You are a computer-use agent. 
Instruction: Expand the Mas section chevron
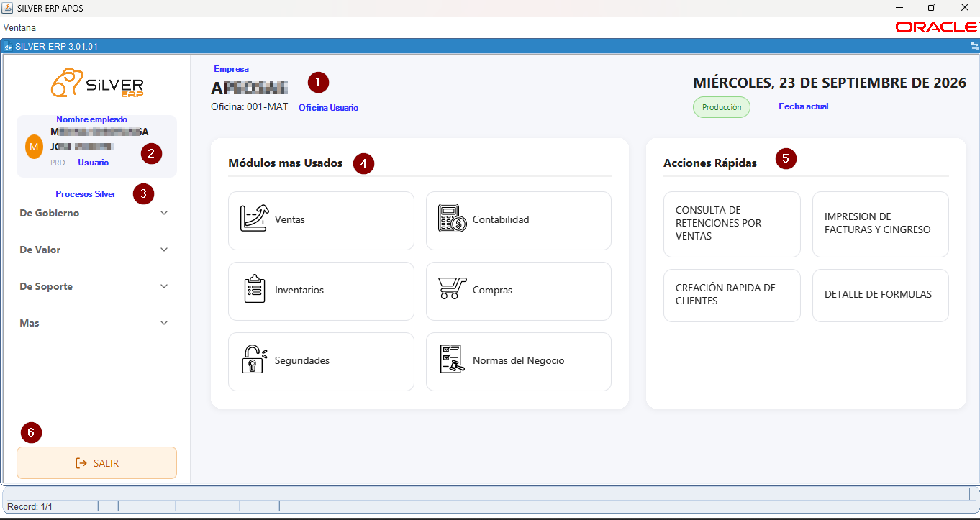click(164, 323)
